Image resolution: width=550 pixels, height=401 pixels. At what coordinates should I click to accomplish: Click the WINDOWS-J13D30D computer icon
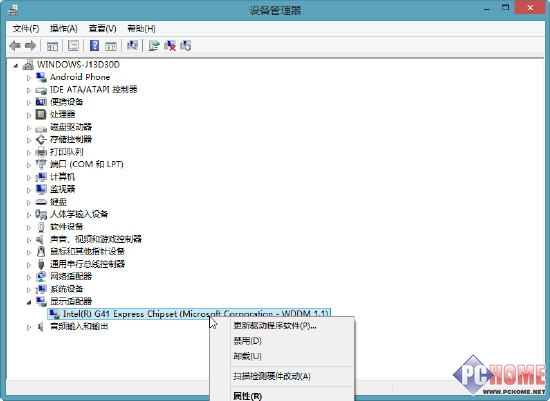coord(28,65)
